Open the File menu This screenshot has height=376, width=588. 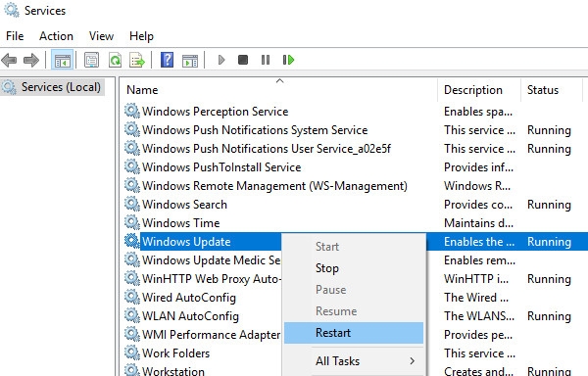[15, 36]
